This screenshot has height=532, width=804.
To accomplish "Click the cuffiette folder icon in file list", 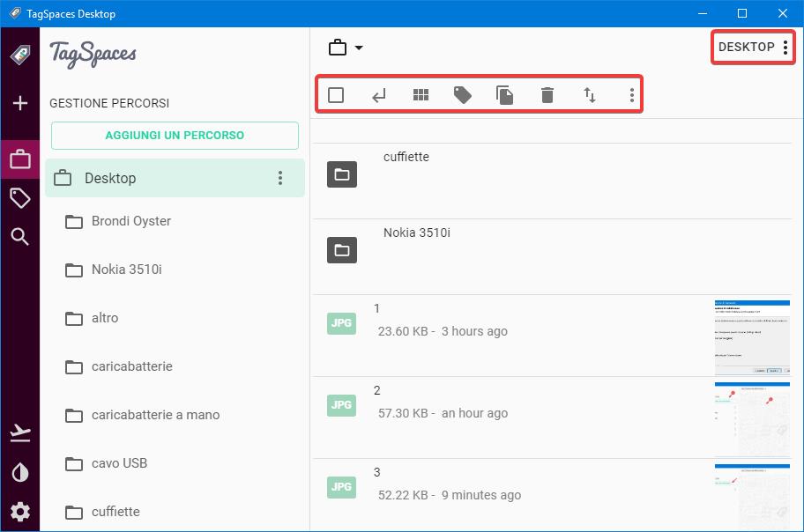I will point(342,174).
